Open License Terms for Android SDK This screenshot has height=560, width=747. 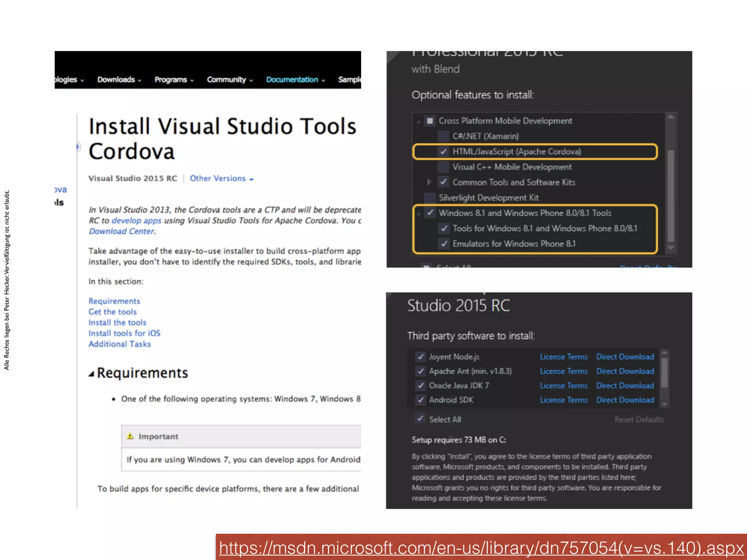564,400
